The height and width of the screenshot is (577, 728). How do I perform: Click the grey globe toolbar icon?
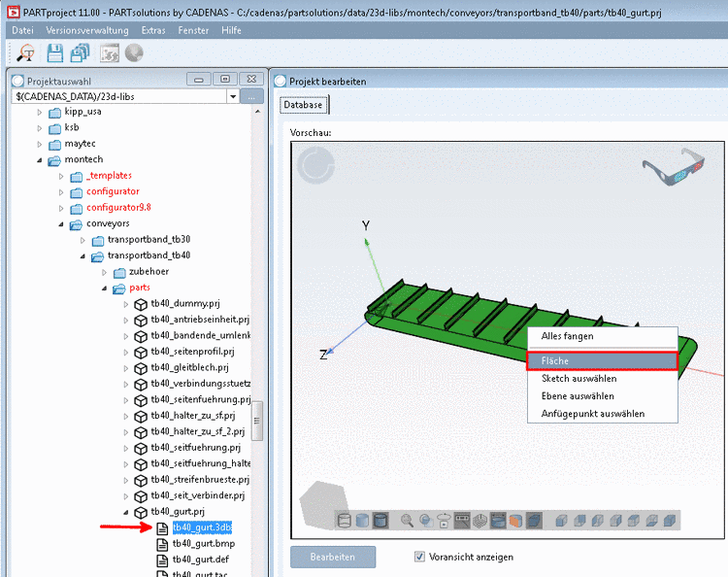pyautogui.click(x=134, y=53)
